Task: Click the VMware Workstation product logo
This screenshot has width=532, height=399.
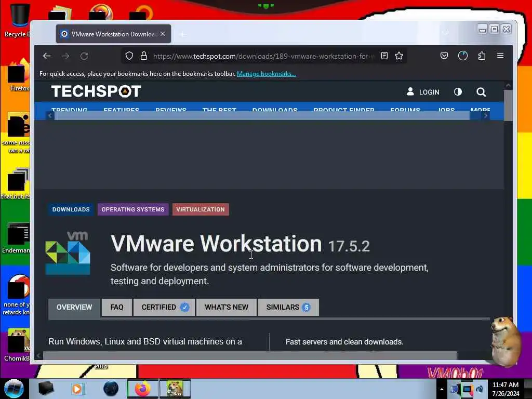Action: coord(68,253)
